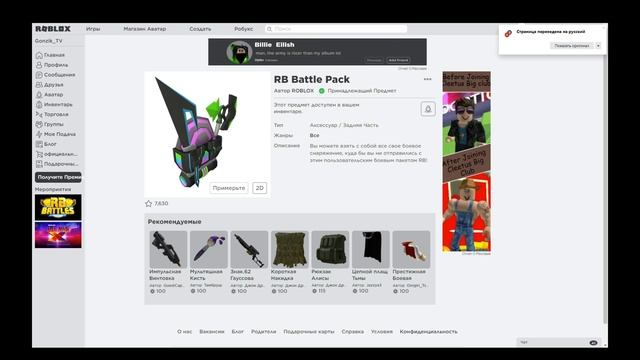The image size is (640, 360).
Task: Open the Блог icon in sidebar
Action: coord(39,144)
